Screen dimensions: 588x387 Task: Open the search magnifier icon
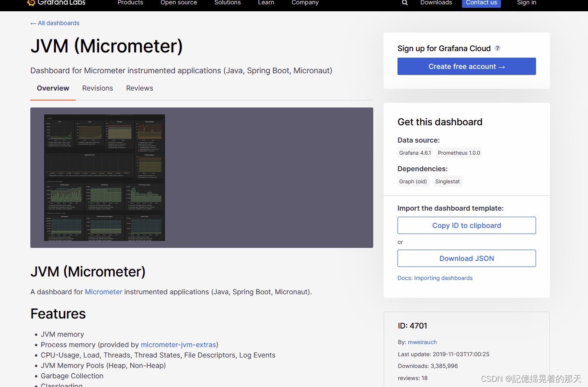coord(405,3)
